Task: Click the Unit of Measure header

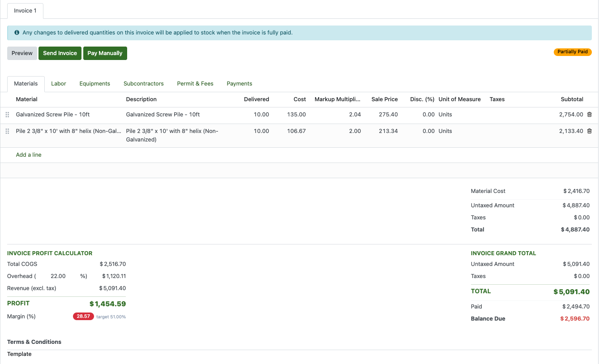Action: 460,99
